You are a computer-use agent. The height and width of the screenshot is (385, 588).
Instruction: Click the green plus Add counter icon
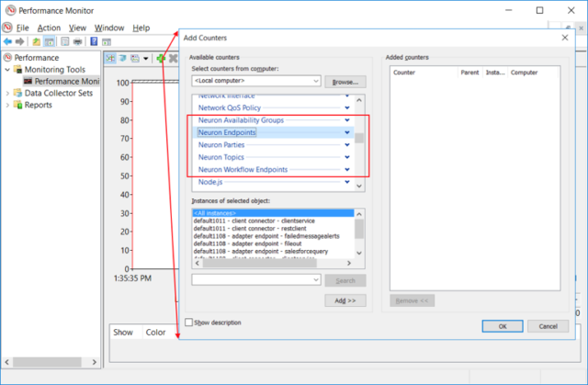click(161, 59)
